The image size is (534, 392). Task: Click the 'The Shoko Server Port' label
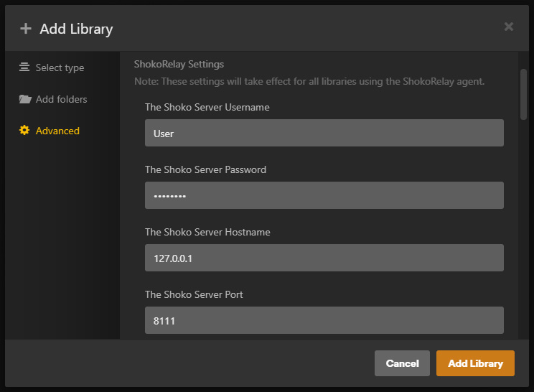pos(194,294)
